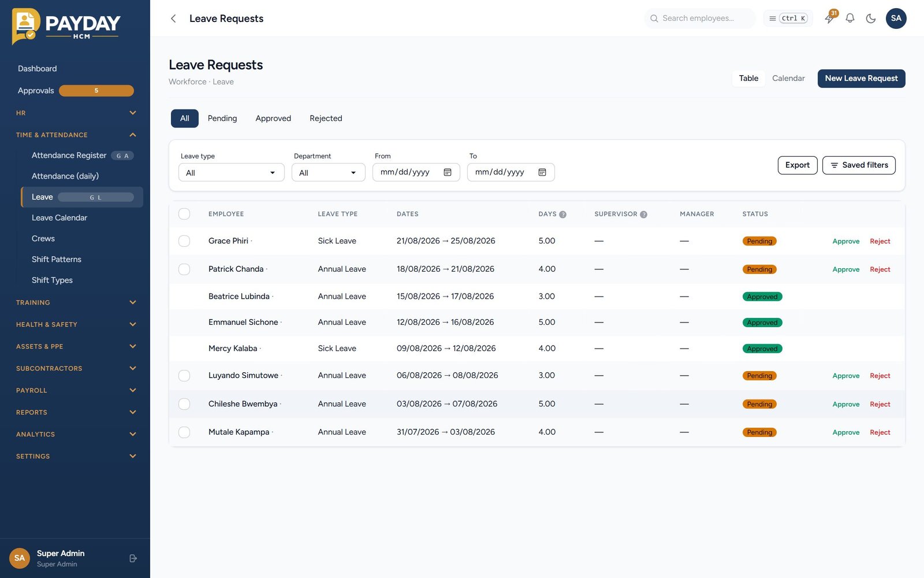The height and width of the screenshot is (578, 924).
Task: Approve Mutale Kapampa's leave request
Action: [846, 432]
